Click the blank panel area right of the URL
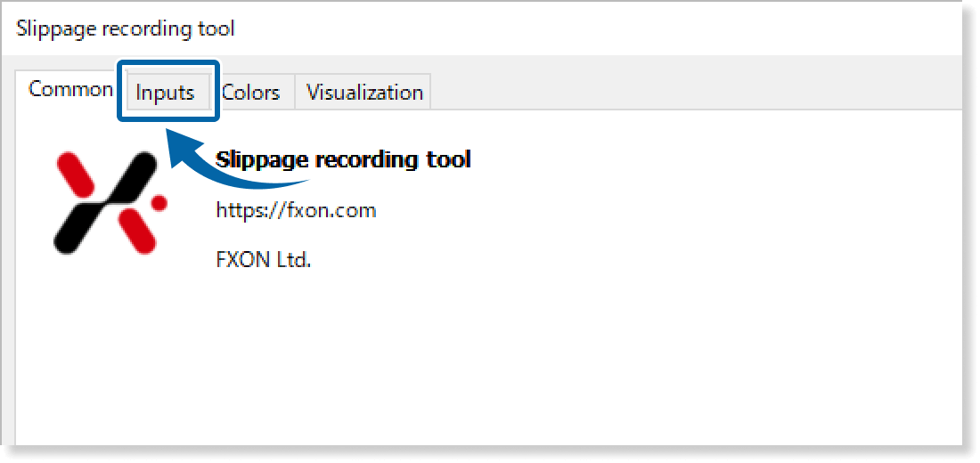980x463 pixels. click(x=624, y=211)
